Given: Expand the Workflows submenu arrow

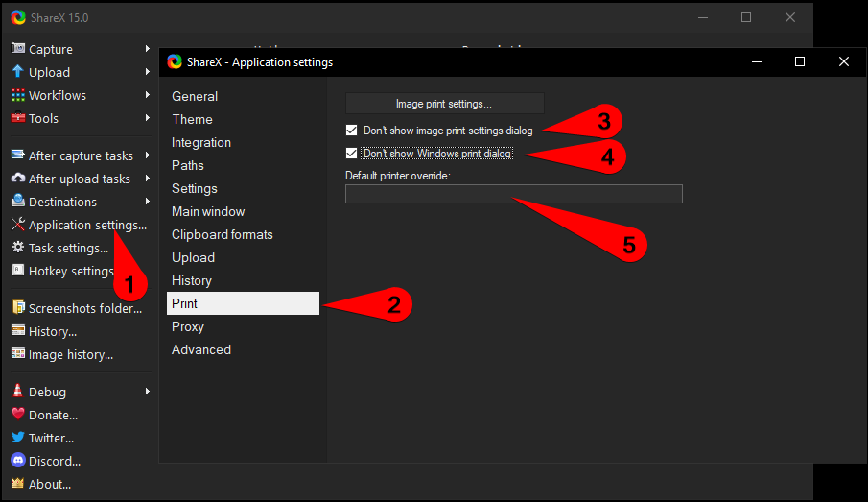Looking at the screenshot, I should coord(148,95).
